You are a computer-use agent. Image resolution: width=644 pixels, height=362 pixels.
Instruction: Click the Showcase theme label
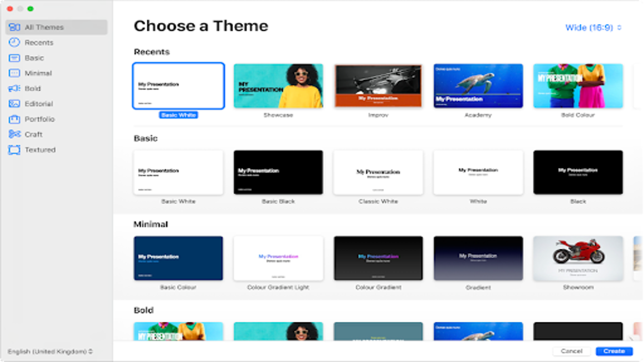click(x=278, y=115)
